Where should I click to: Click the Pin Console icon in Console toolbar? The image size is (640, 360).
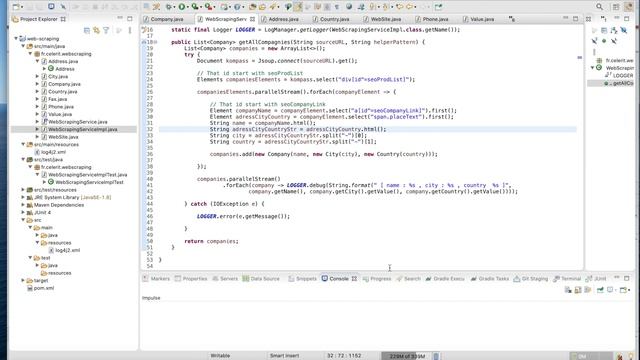(x=600, y=290)
